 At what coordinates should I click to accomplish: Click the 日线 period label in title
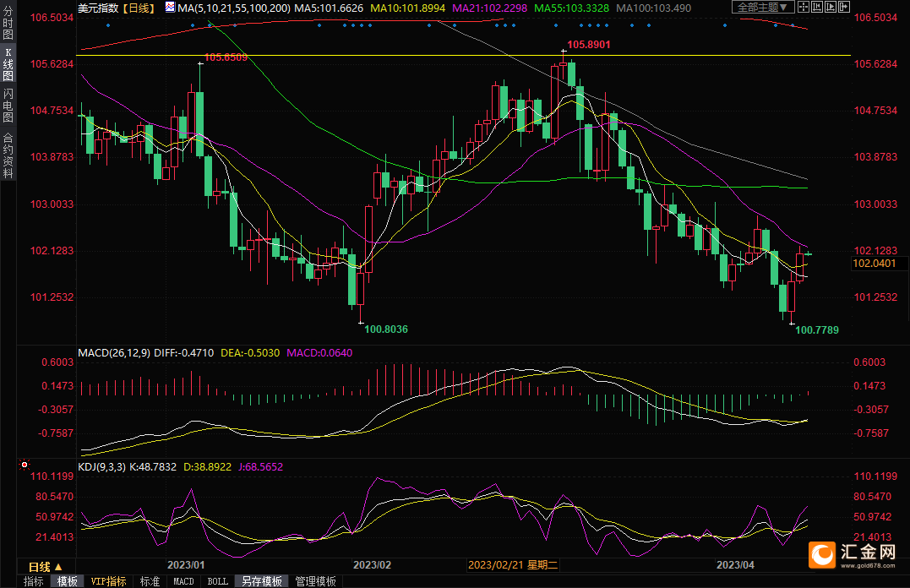tap(139, 8)
